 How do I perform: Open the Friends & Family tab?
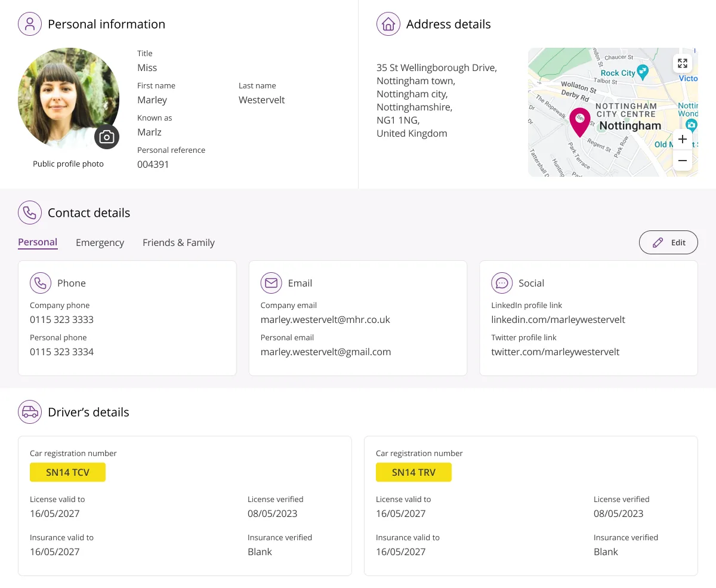[178, 242]
